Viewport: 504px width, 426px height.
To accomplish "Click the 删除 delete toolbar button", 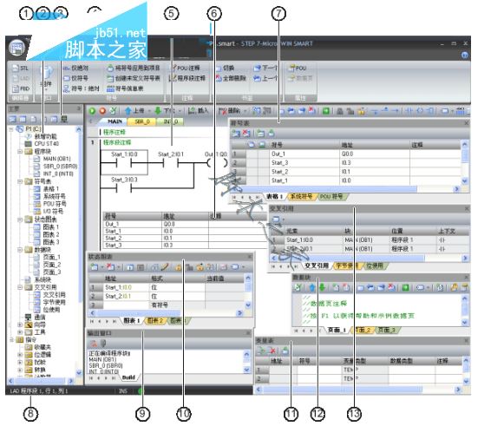I will coord(229,111).
